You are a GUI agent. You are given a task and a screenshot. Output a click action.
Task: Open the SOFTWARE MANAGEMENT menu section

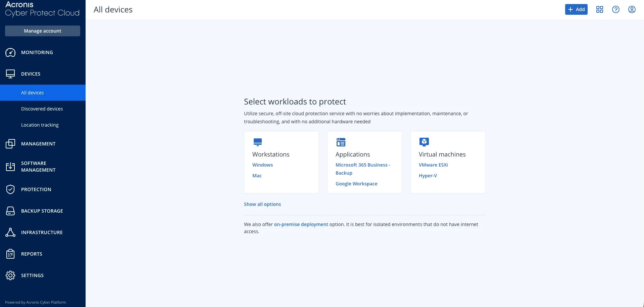pyautogui.click(x=43, y=167)
